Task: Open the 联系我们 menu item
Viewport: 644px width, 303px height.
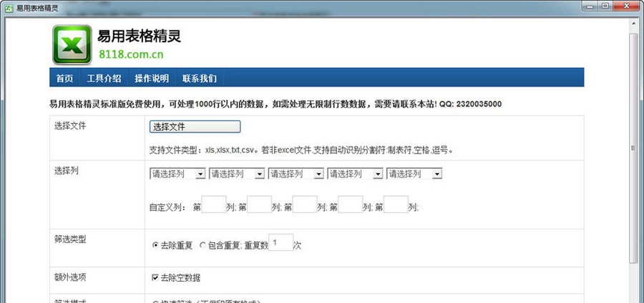Action: [x=200, y=79]
